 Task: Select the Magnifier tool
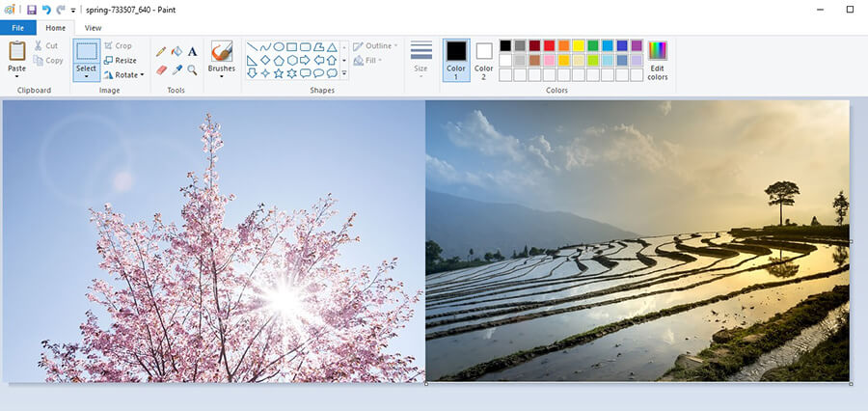(192, 69)
